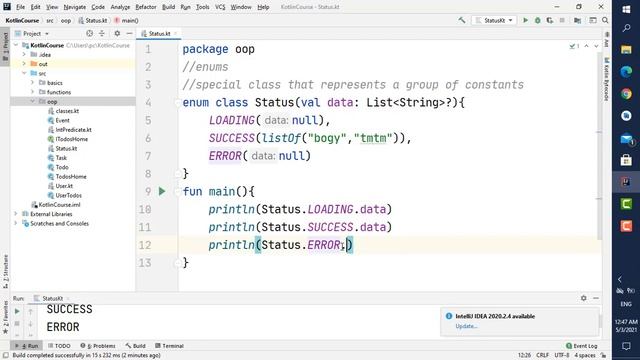Collapse all in Project panel icon
This screenshot has height=360, width=640.
point(102,33)
